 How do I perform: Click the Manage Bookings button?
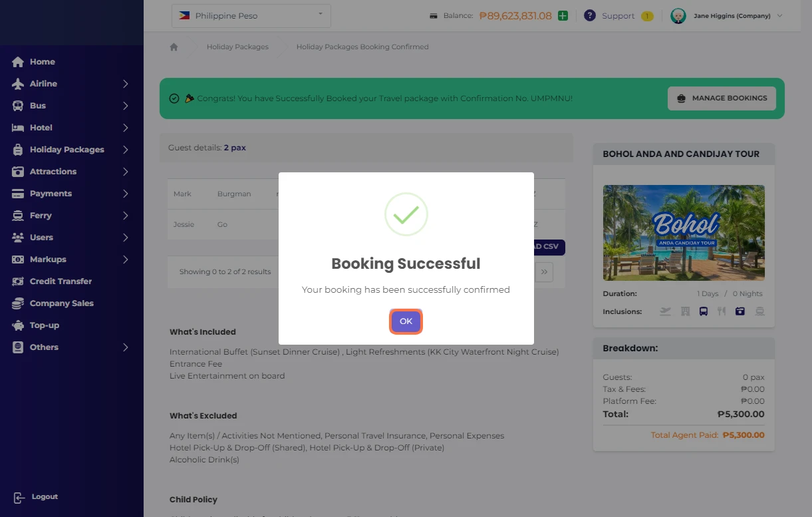[x=722, y=98]
